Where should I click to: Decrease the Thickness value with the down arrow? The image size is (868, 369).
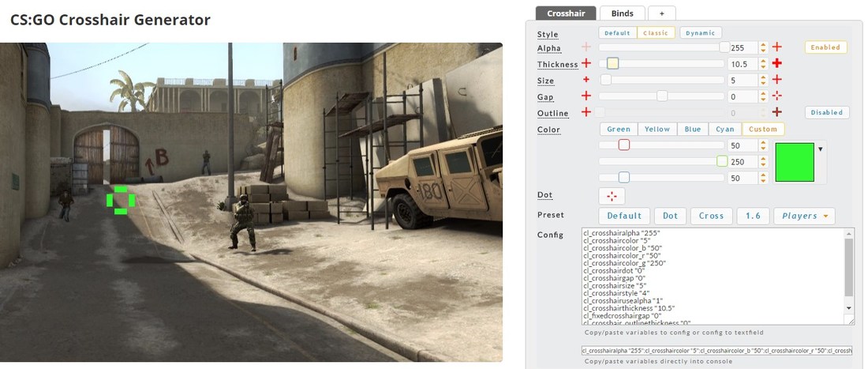click(x=763, y=67)
